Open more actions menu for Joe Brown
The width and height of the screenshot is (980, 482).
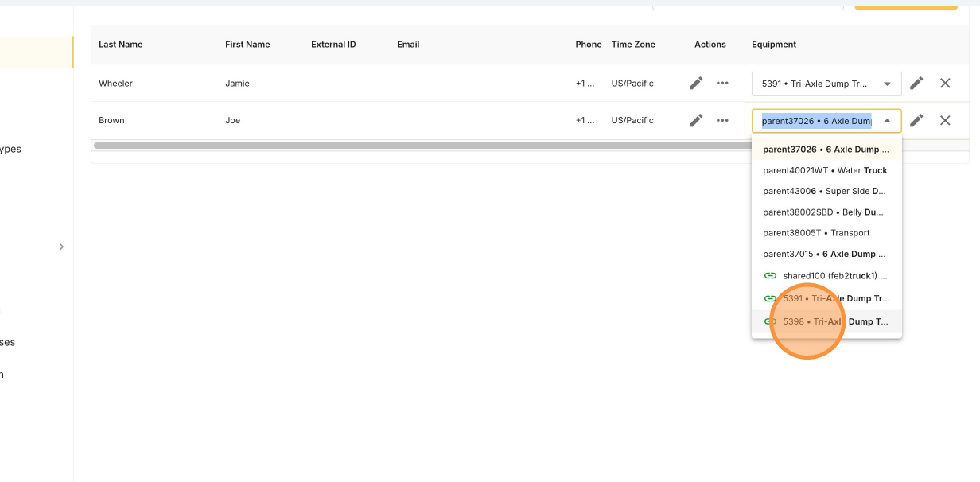(722, 120)
